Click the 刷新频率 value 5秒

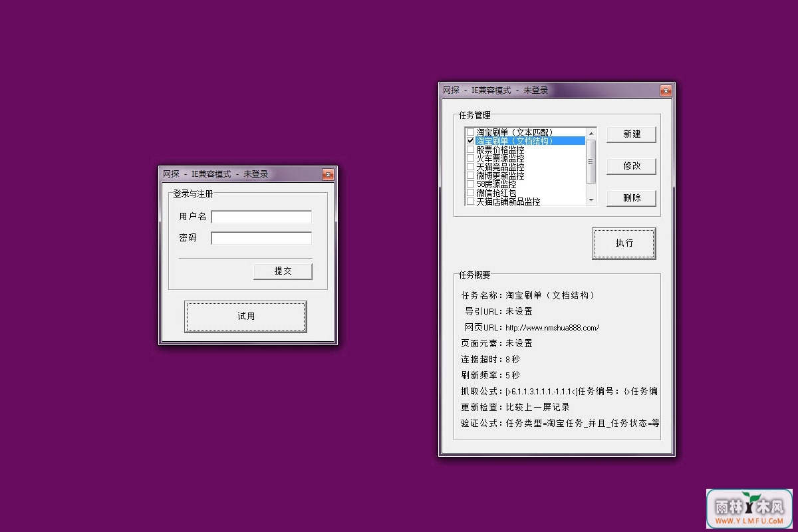tap(513, 375)
